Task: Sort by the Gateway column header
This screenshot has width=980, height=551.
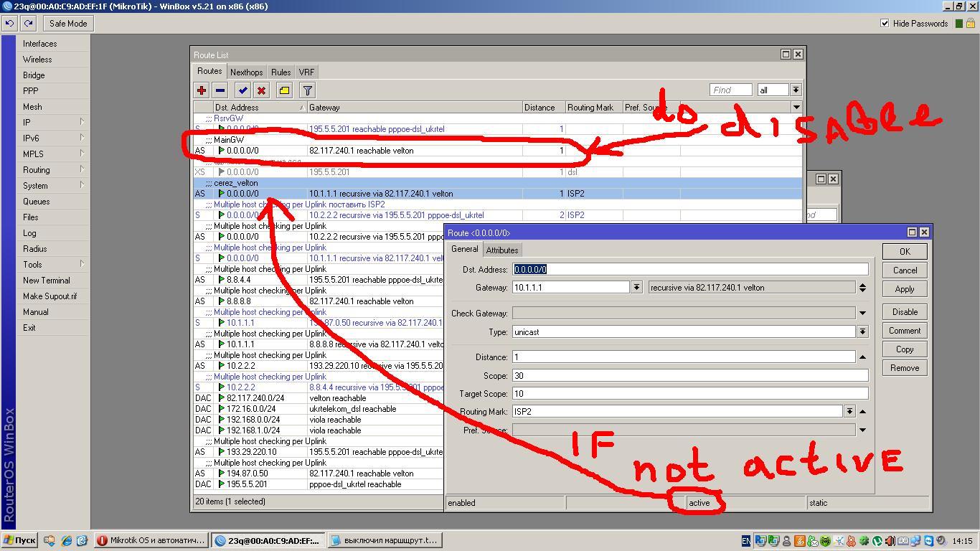Action: [x=415, y=108]
